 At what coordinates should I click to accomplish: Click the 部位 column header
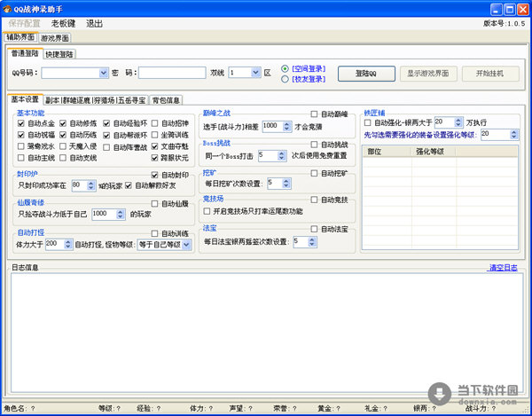pos(387,152)
